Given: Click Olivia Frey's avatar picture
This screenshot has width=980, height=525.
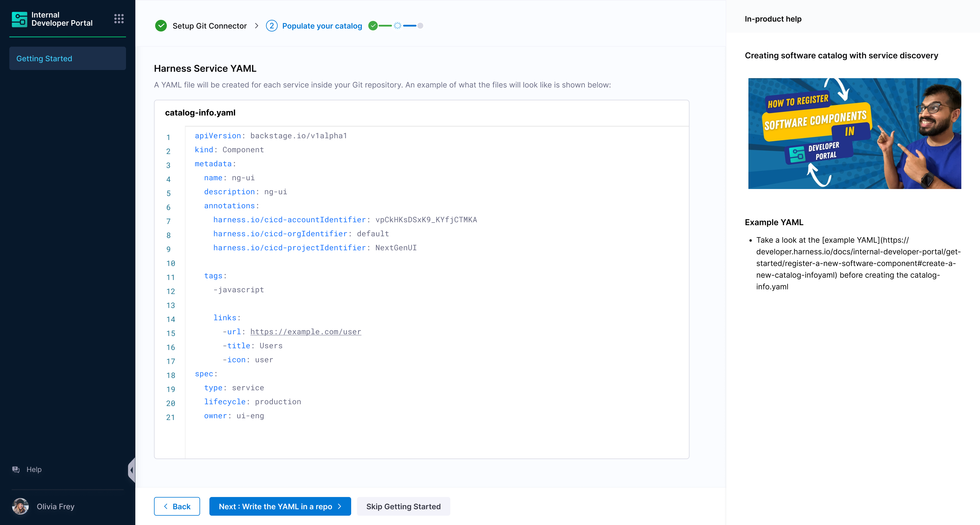Looking at the screenshot, I should coord(20,506).
